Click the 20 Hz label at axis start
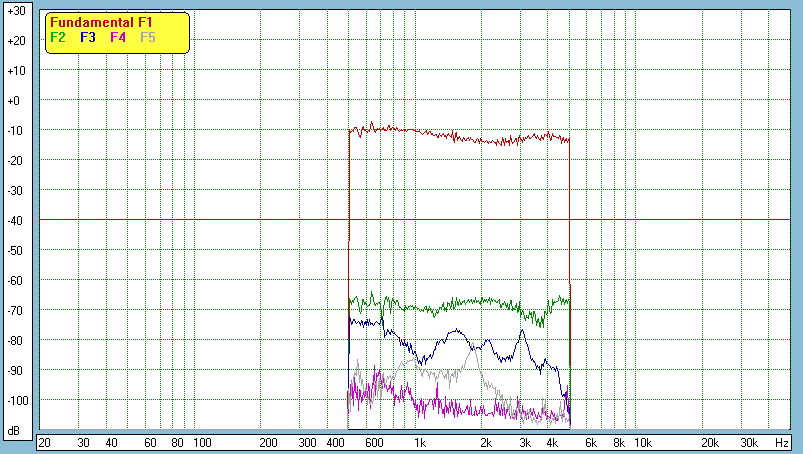The height and width of the screenshot is (454, 803). tap(44, 442)
